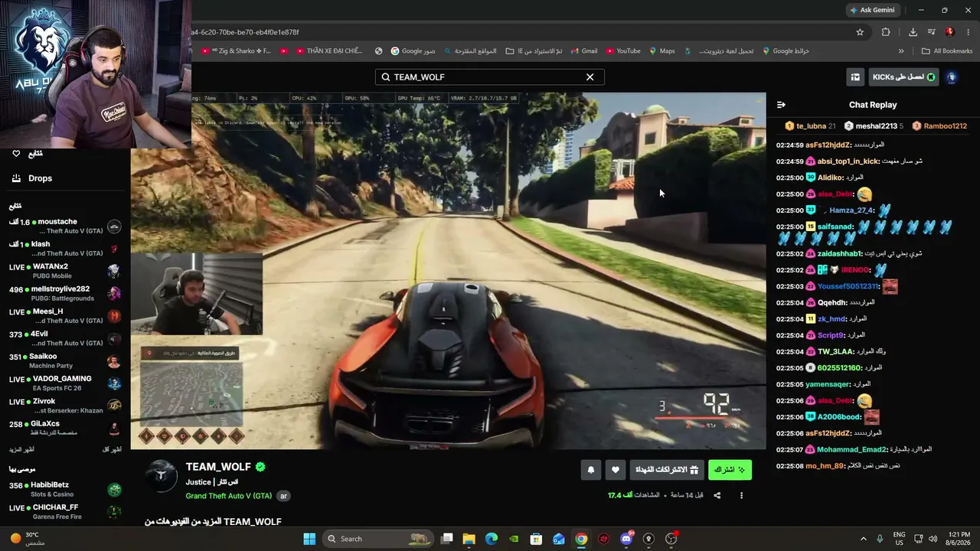Screen dimensions: 980x551
Task: Click username absi_top1_in_kick in chat
Action: (x=848, y=161)
